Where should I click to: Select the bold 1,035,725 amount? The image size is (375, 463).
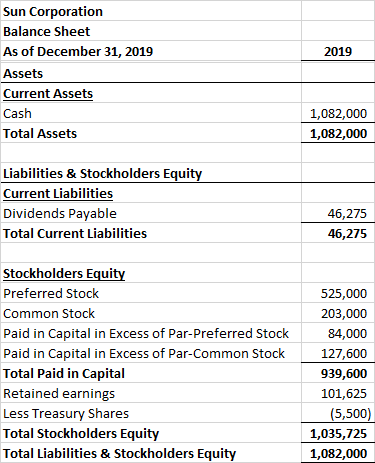point(338,434)
